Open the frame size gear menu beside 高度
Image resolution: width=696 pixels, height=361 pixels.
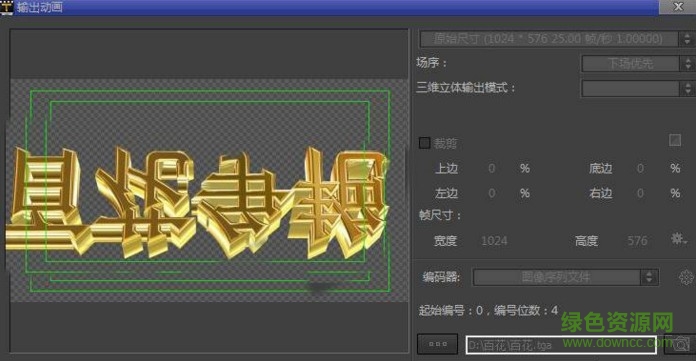tap(679, 239)
